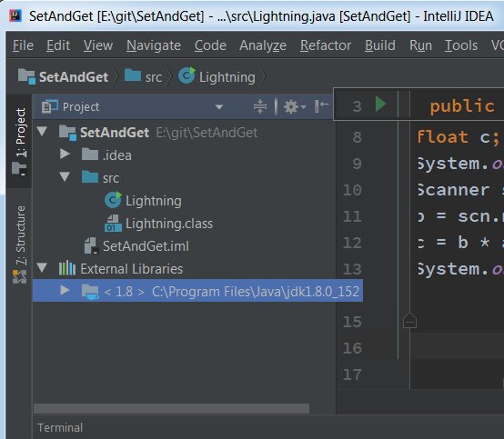Click line number 16 in gutter

pos(352,348)
